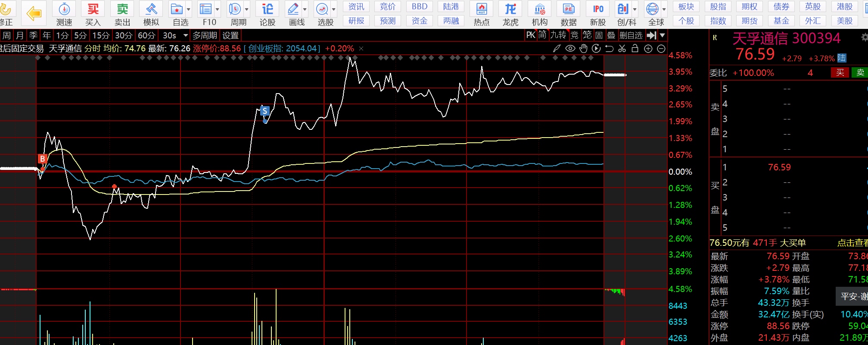868x345 pixels.
Task: Expand the 画线 dropdown arrow
Action: (x=305, y=9)
